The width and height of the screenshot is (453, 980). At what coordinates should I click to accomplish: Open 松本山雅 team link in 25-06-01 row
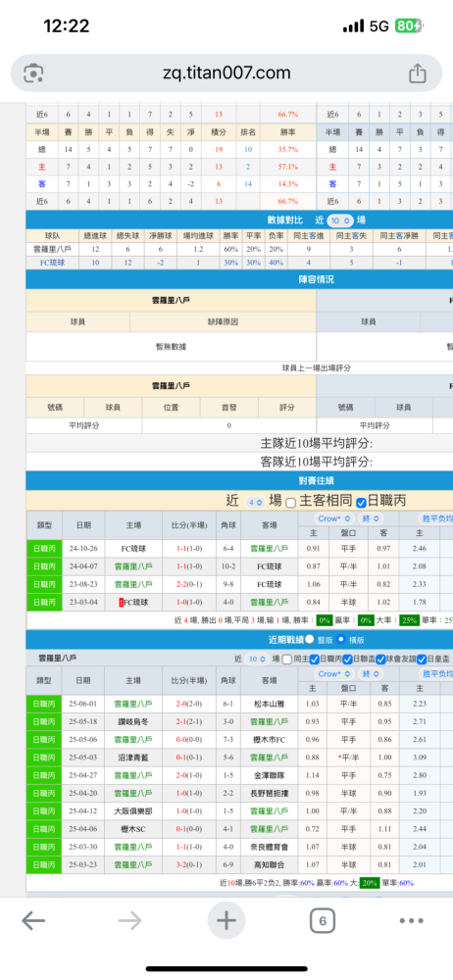point(271,703)
